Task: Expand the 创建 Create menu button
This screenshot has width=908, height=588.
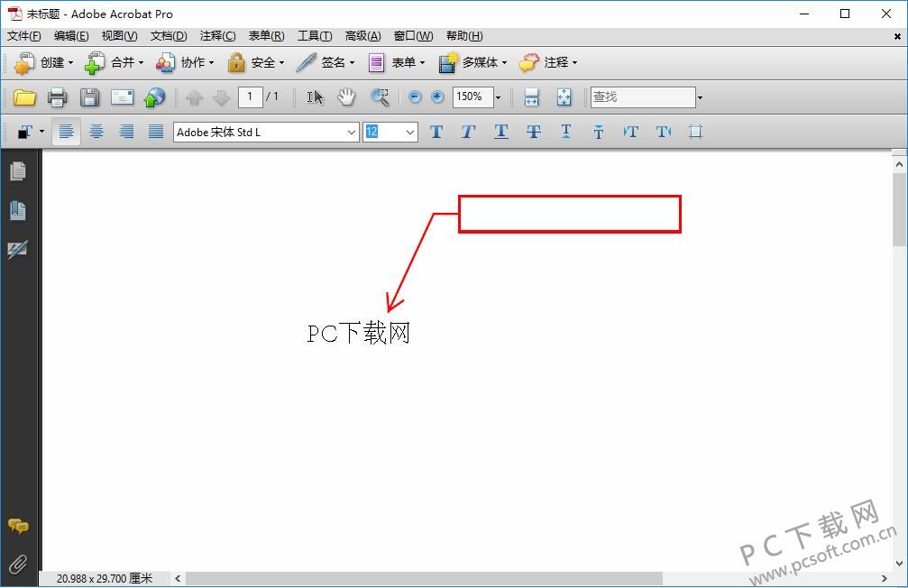Action: click(44, 62)
